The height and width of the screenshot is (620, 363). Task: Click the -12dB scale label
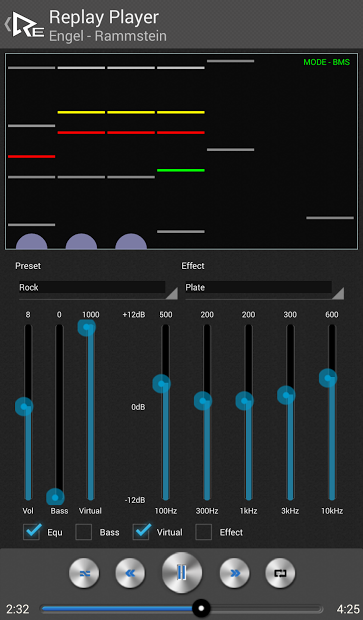click(135, 500)
